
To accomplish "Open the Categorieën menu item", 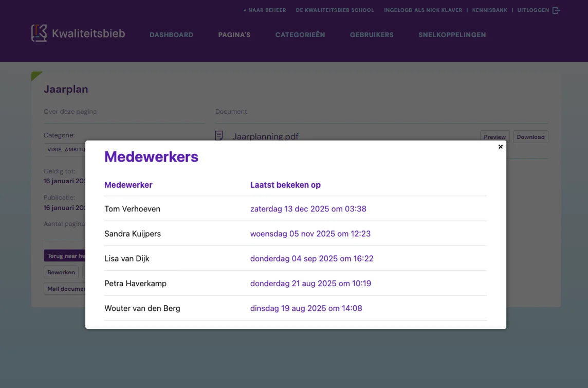I will coord(300,34).
